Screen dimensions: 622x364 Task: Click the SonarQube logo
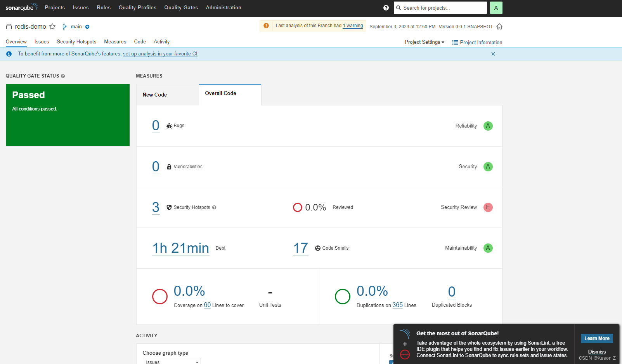(21, 7)
